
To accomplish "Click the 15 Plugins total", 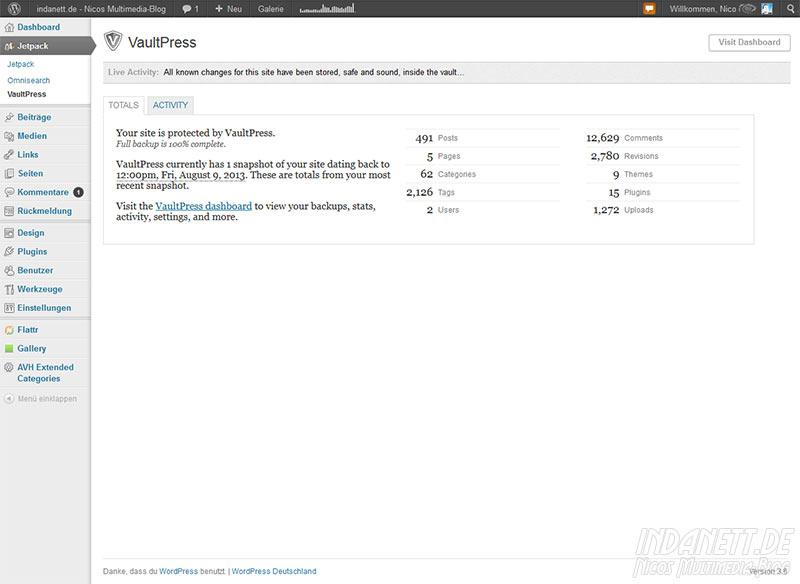I will pyautogui.click(x=630, y=192).
